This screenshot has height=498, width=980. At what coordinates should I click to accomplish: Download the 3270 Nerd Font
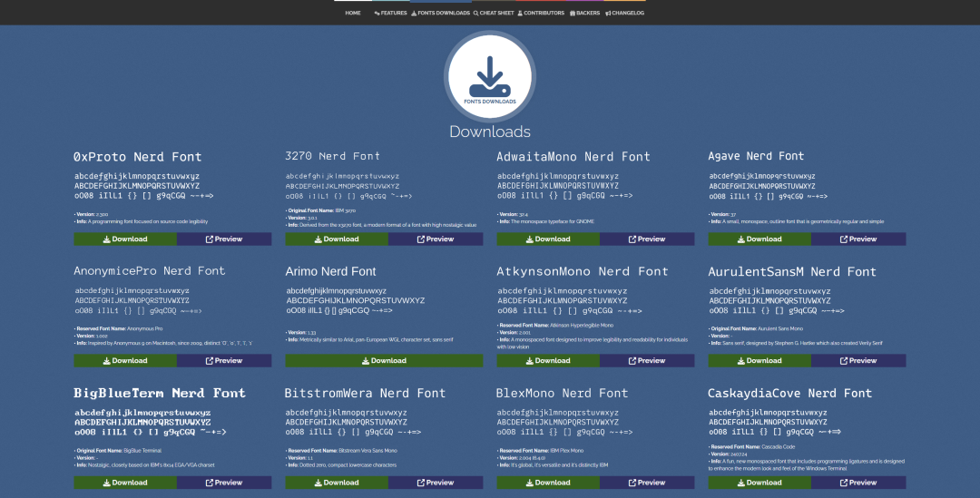337,239
